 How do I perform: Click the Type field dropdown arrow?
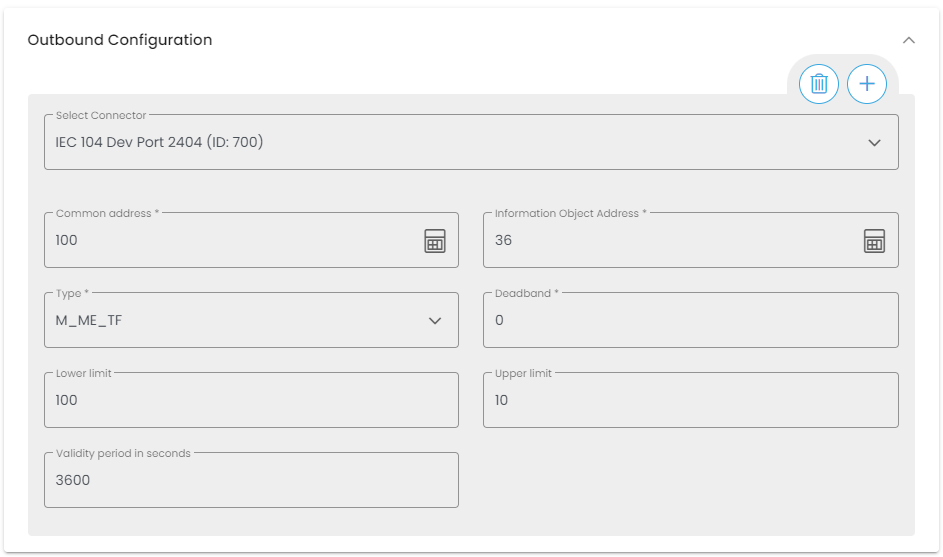435,321
